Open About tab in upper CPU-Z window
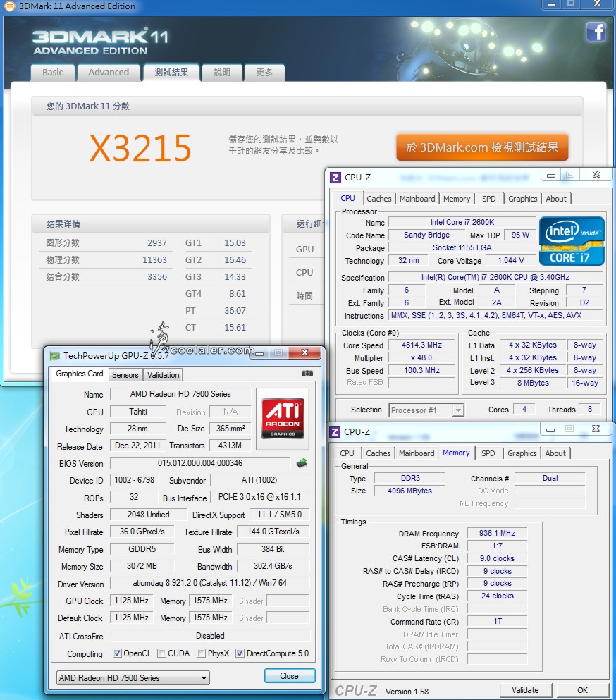 556,199
